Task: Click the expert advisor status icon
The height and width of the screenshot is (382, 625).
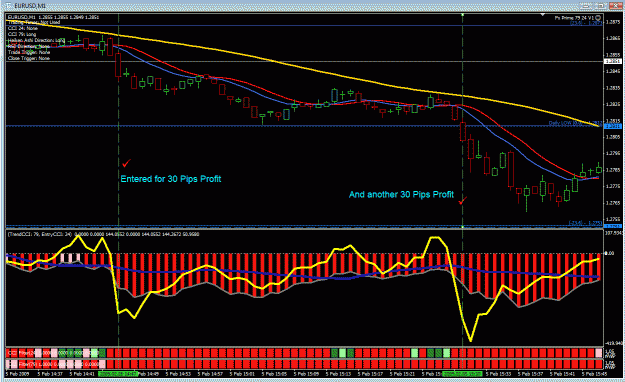Action: [598, 18]
